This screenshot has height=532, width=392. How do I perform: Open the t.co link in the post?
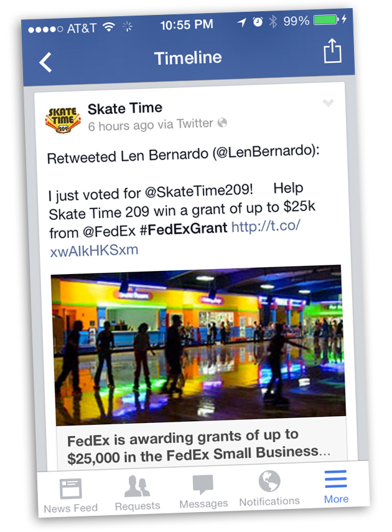266,227
